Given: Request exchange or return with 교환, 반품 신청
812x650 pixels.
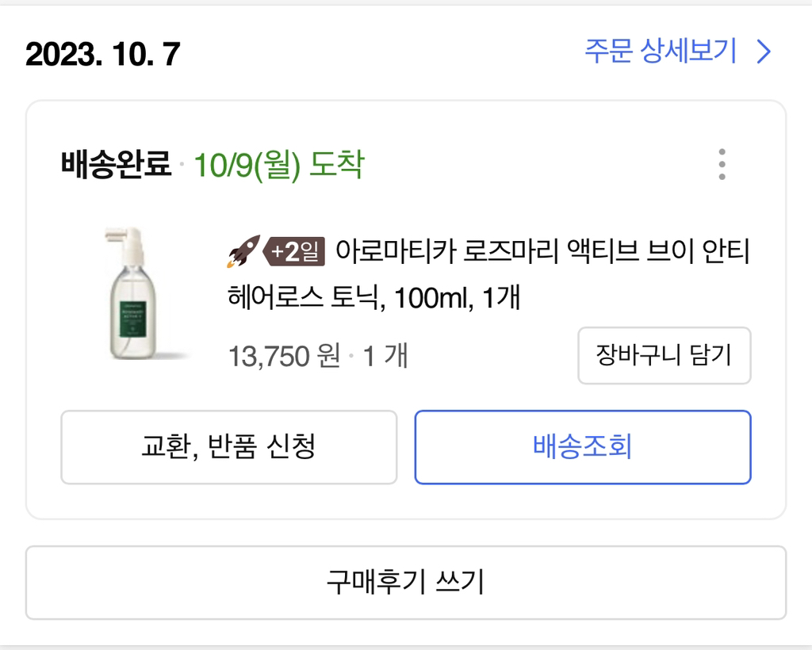Looking at the screenshot, I should 228,447.
